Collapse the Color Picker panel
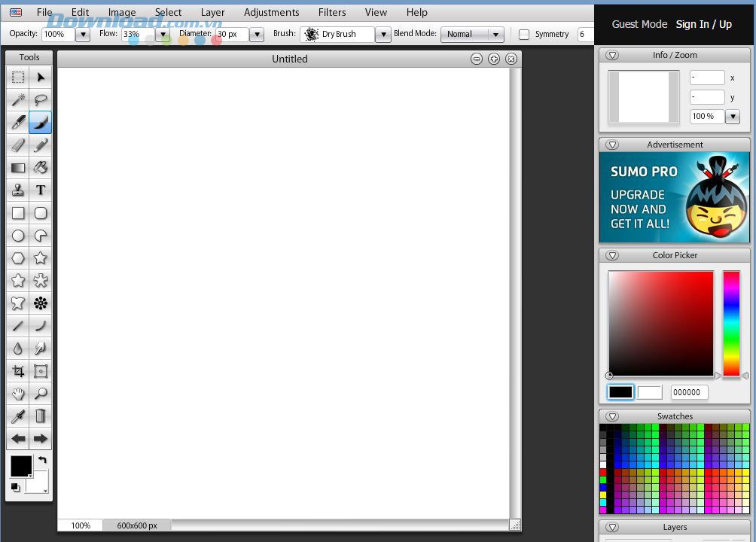Screen dimensions: 756x542 (612, 255)
